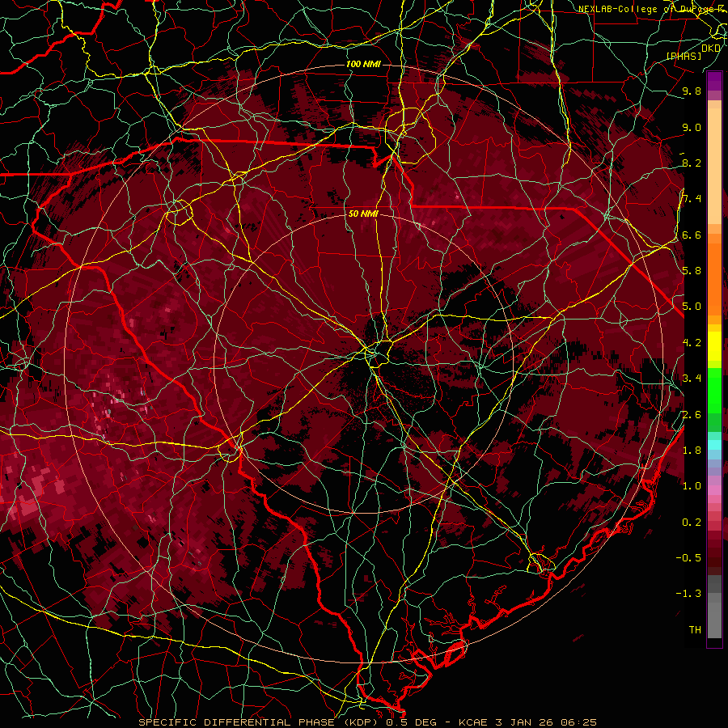Pick the dark orange segment of color bar
The height and width of the screenshot is (728, 728).
pos(714,278)
